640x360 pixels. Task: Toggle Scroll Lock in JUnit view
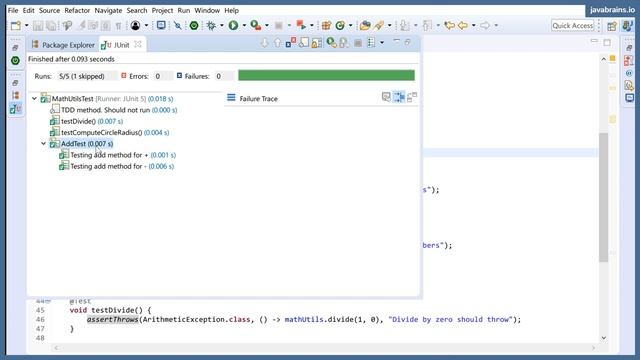(317, 42)
